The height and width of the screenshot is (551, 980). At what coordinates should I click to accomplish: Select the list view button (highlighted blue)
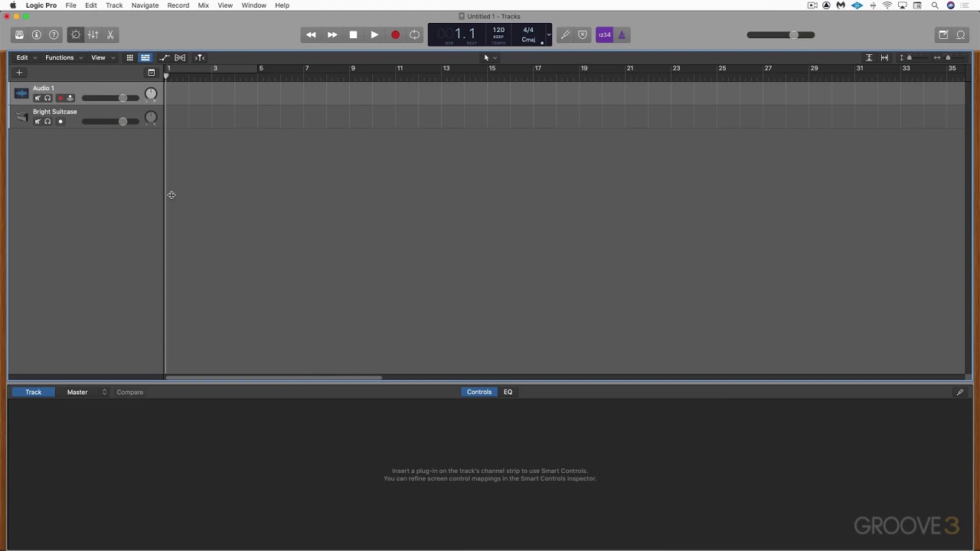(145, 57)
